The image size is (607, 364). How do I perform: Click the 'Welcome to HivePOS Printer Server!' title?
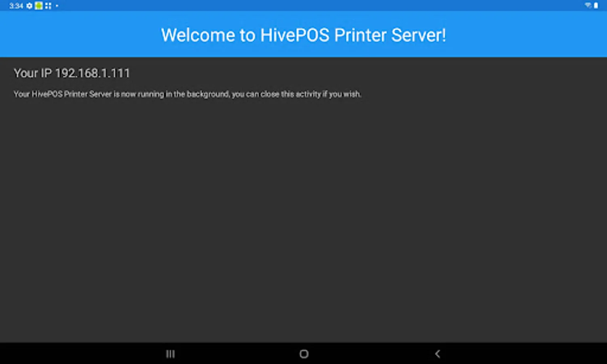(x=303, y=35)
